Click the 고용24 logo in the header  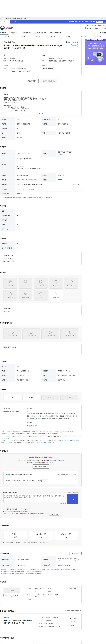[7, 28]
